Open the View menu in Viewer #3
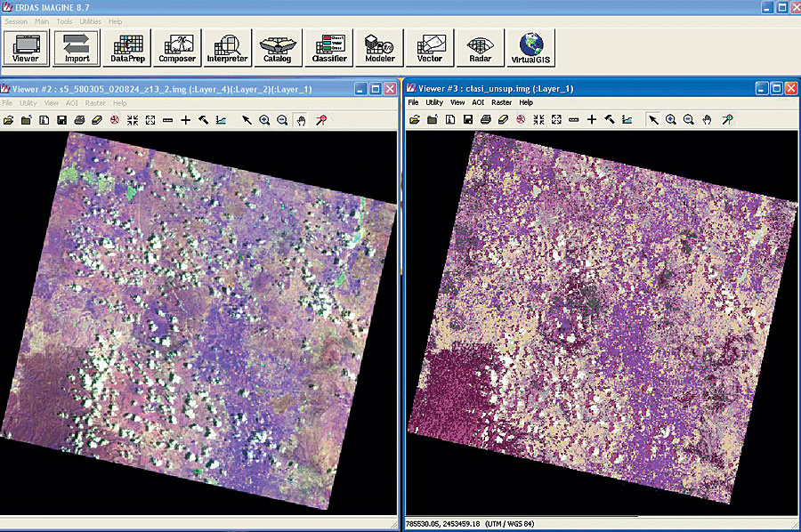Screen dimensions: 801x532 click(457, 102)
